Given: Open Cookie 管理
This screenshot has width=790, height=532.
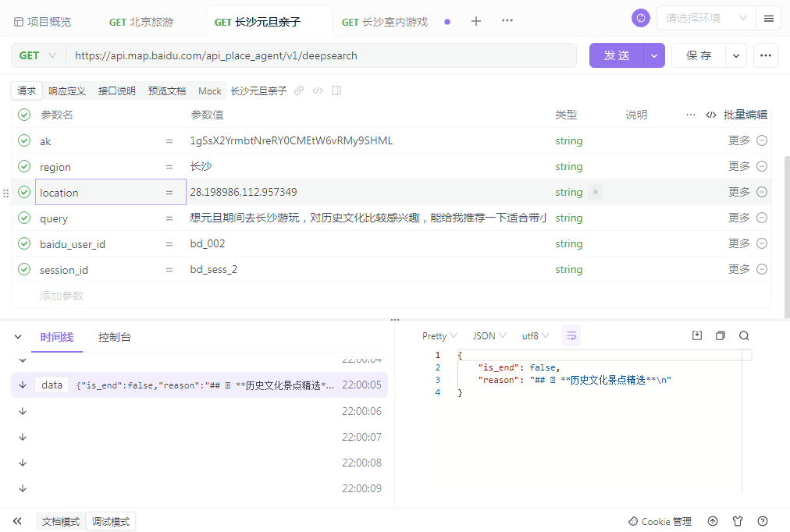Looking at the screenshot, I should click(660, 521).
